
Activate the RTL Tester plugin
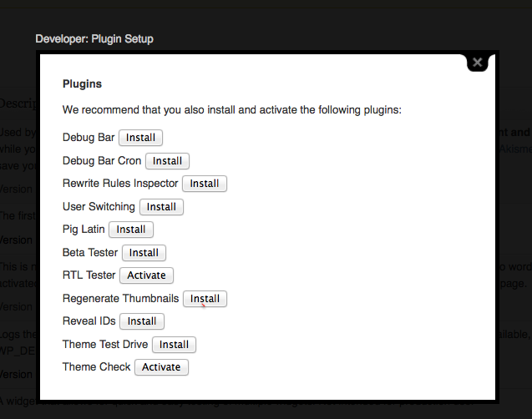click(x=147, y=275)
